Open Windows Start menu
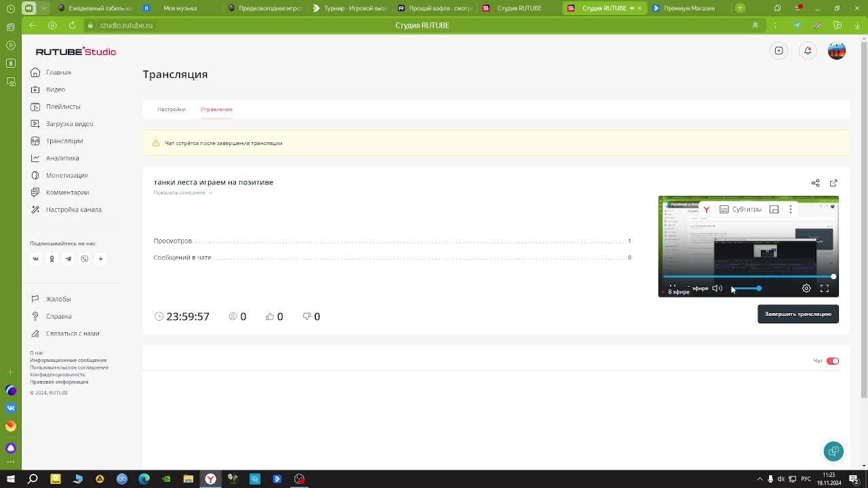 [x=11, y=479]
